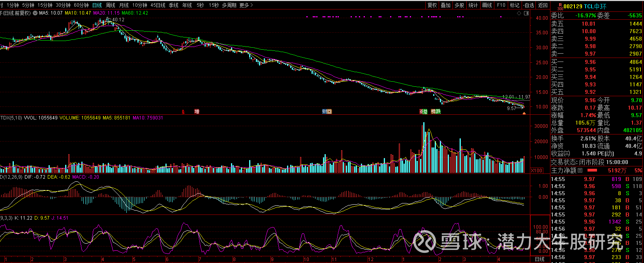Image resolution: width=644 pixels, height=263 pixels.
Task: Open the 复权 adjustment menu
Action: [432, 5]
